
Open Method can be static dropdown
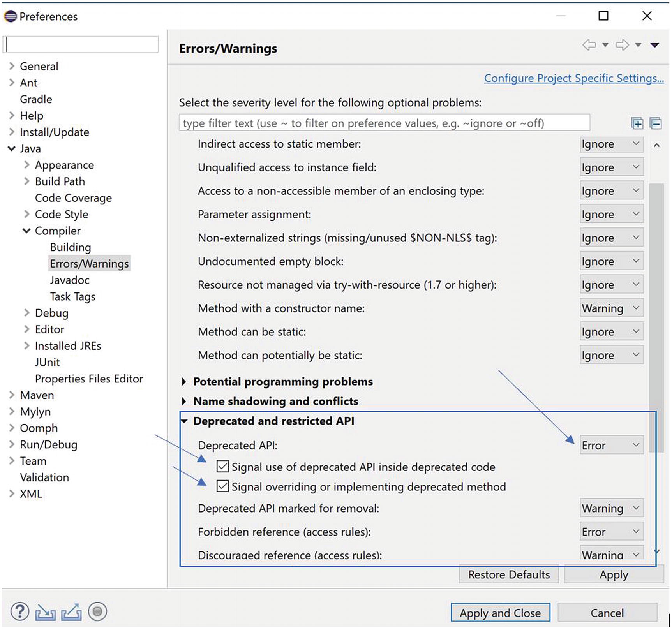point(611,331)
